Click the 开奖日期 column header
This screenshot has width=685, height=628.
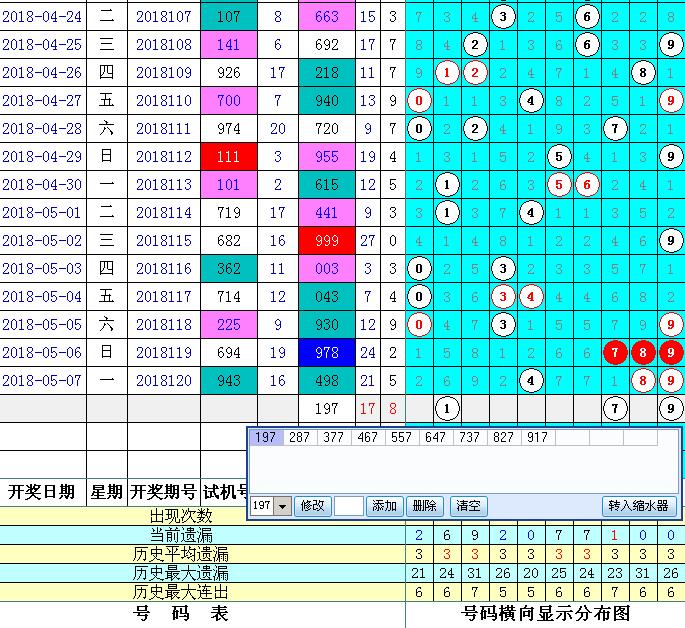click(42, 492)
